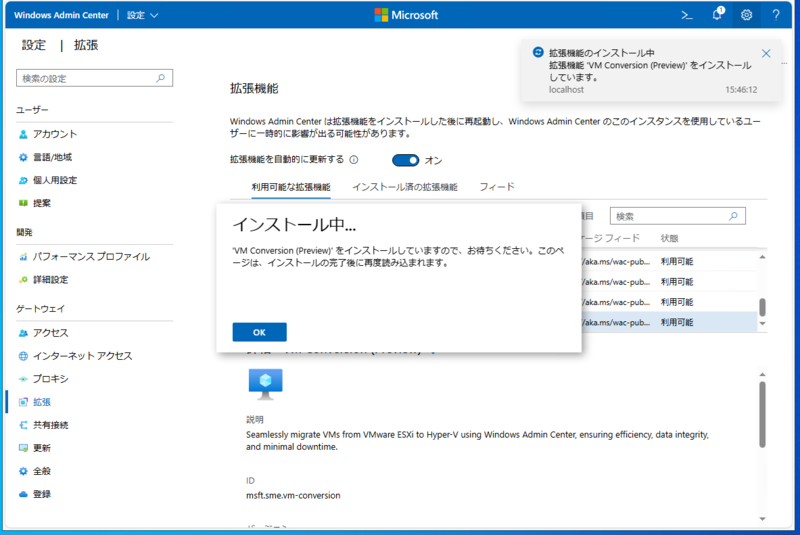Image resolution: width=800 pixels, height=535 pixels.
Task: Click Windows Admin Center title link
Action: (61, 15)
